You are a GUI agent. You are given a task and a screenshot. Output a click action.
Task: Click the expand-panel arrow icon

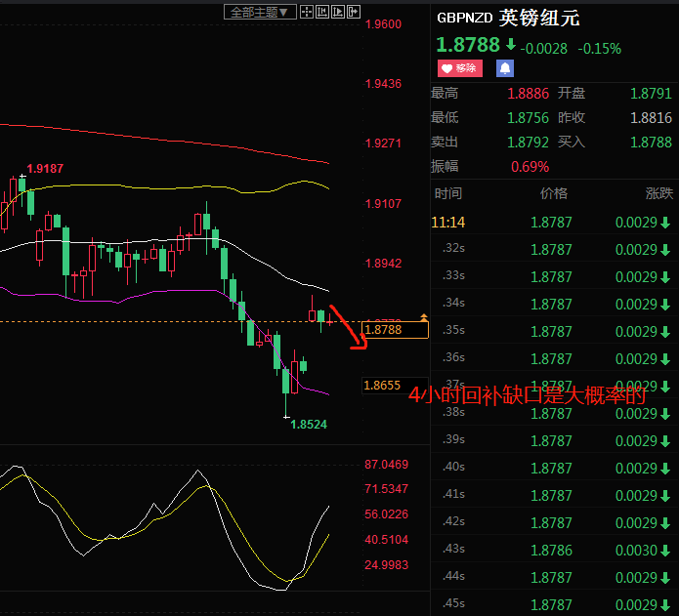(354, 12)
